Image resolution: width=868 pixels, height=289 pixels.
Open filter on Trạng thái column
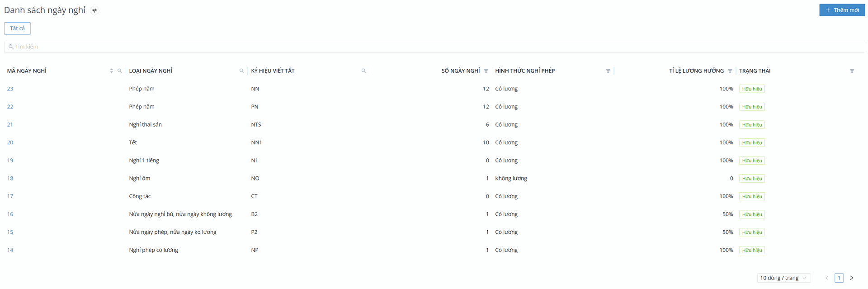point(852,71)
